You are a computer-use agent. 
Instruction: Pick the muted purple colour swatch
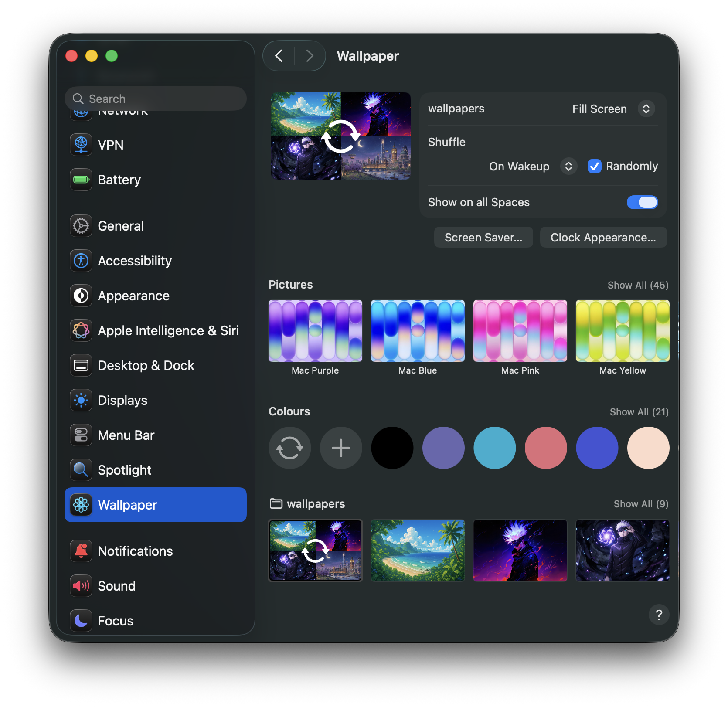pos(443,448)
